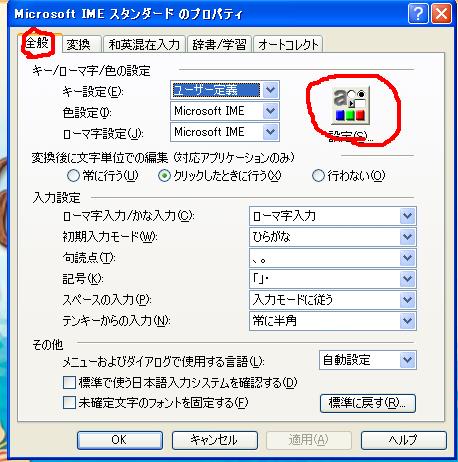The image size is (458, 462).
Task: Select 行わない radio button
Action: click(318, 176)
